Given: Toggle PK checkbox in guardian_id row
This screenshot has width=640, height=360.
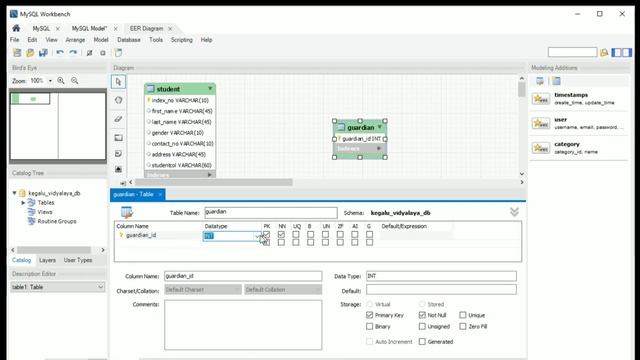Looking at the screenshot, I should click(267, 235).
